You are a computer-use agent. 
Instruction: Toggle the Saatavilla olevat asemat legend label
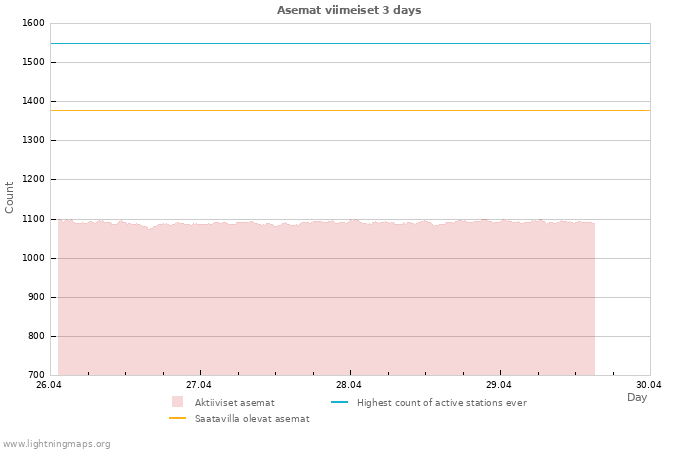[252, 418]
